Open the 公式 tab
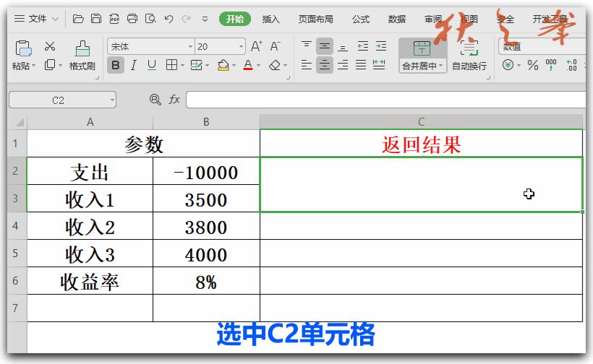 (361, 19)
